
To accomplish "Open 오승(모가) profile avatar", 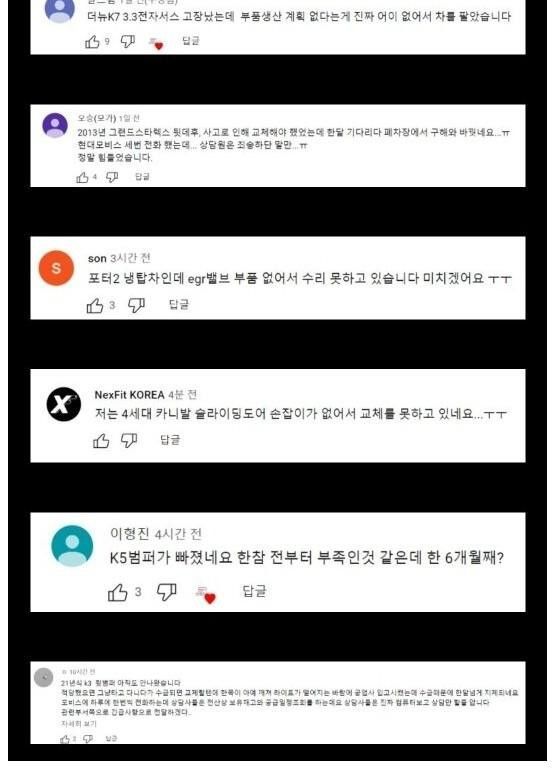I will point(55,125).
